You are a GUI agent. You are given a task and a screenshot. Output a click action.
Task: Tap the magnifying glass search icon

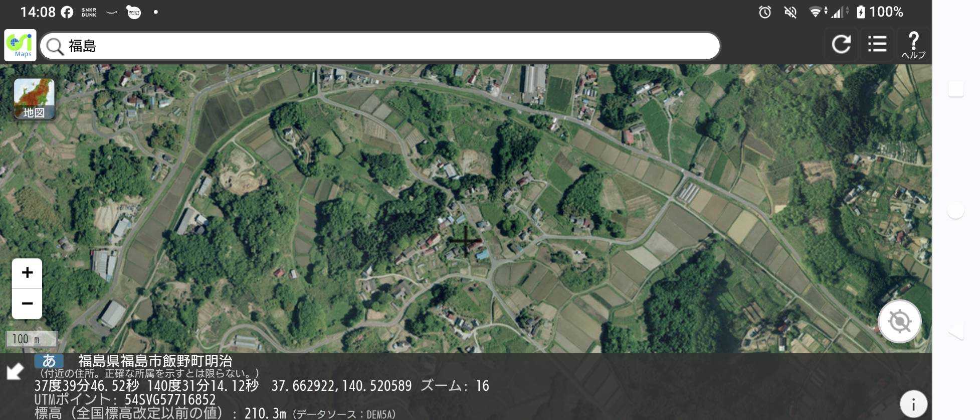[55, 47]
